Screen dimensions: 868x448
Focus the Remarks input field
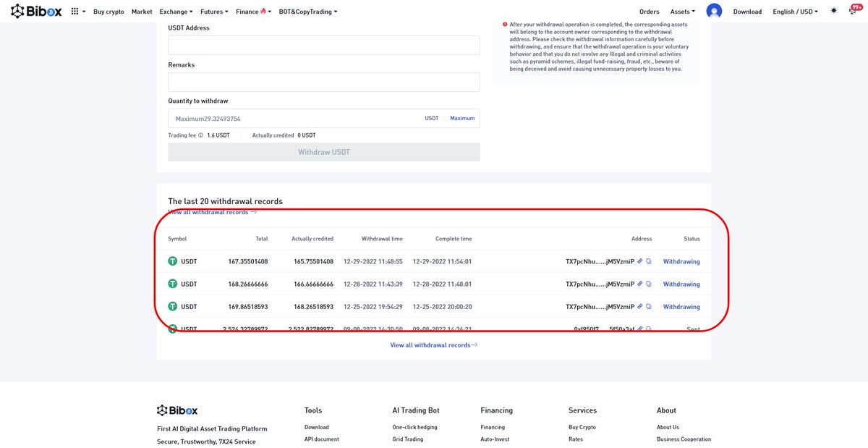click(324, 82)
